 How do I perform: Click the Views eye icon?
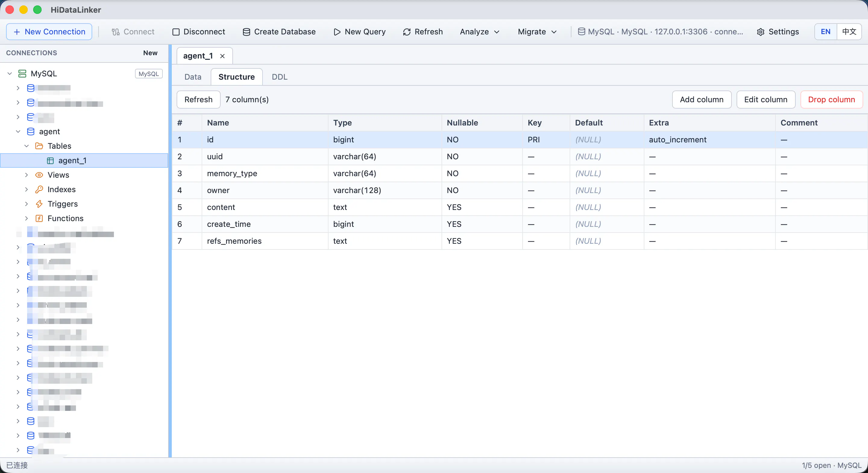pos(39,175)
